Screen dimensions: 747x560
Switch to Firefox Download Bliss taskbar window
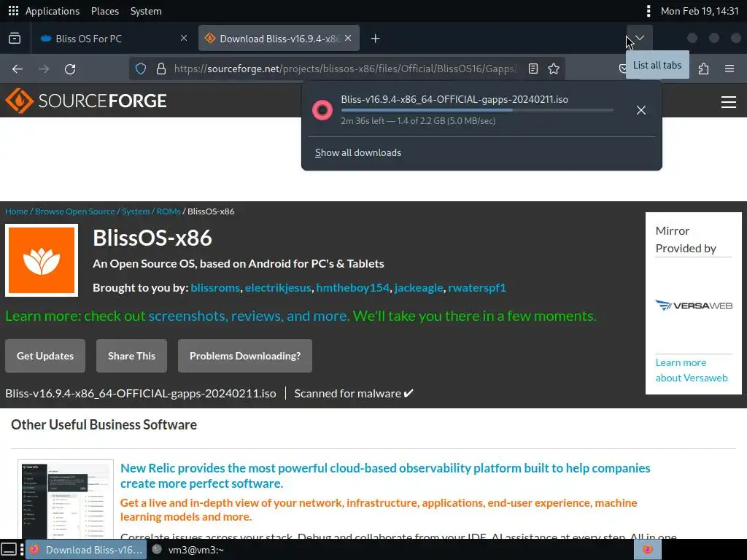coord(86,550)
